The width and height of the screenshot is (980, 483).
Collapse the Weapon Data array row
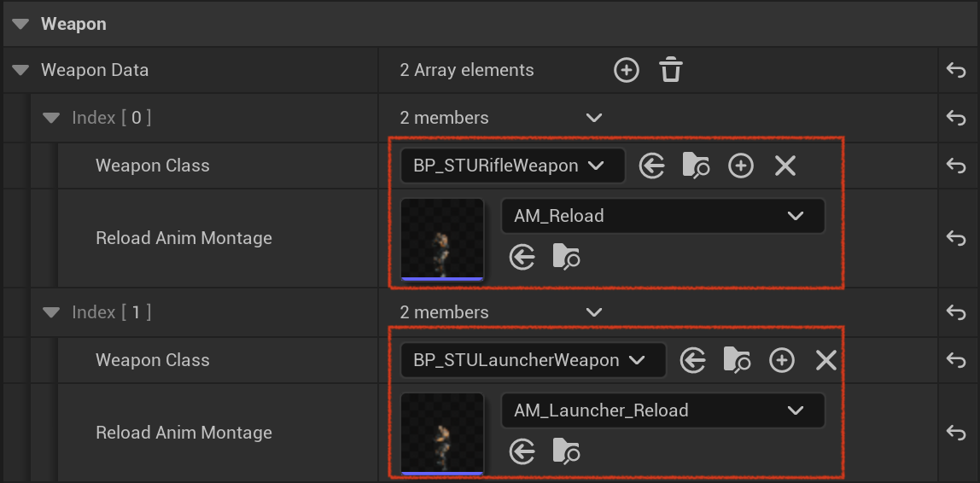[20, 70]
